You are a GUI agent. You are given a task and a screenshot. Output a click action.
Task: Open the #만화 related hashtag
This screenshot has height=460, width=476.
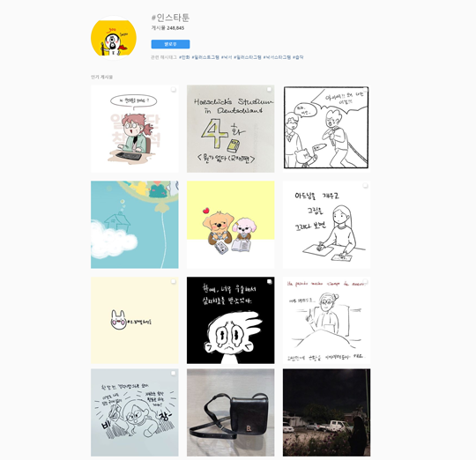184,57
